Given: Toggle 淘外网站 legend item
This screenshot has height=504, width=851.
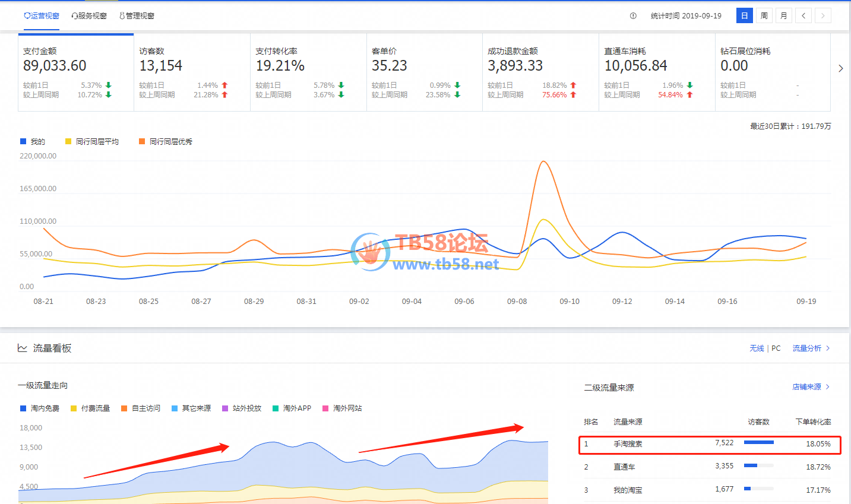Looking at the screenshot, I should click(342, 408).
